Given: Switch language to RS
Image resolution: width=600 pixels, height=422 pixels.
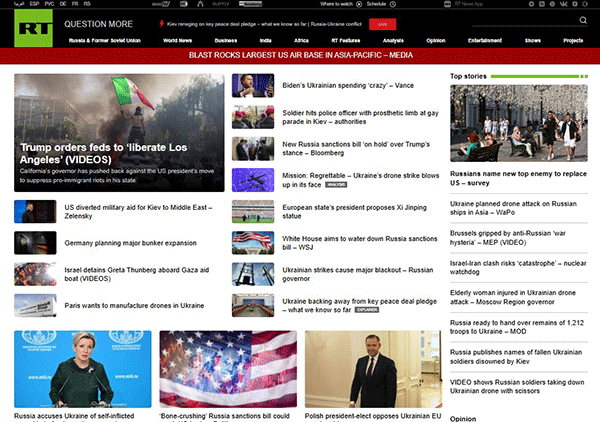Looking at the screenshot, I should (x=87, y=4).
